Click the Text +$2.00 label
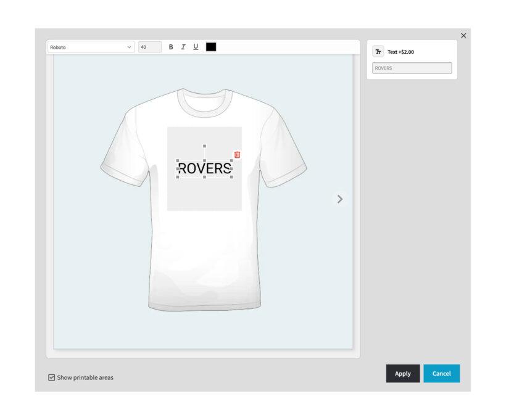This screenshot has height=420, width=506. point(401,52)
